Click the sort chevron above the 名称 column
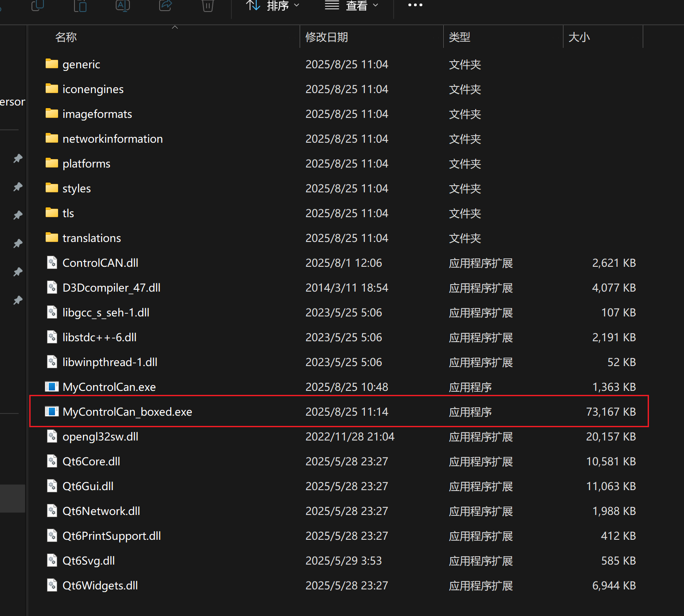Image resolution: width=684 pixels, height=616 pixels. click(175, 27)
